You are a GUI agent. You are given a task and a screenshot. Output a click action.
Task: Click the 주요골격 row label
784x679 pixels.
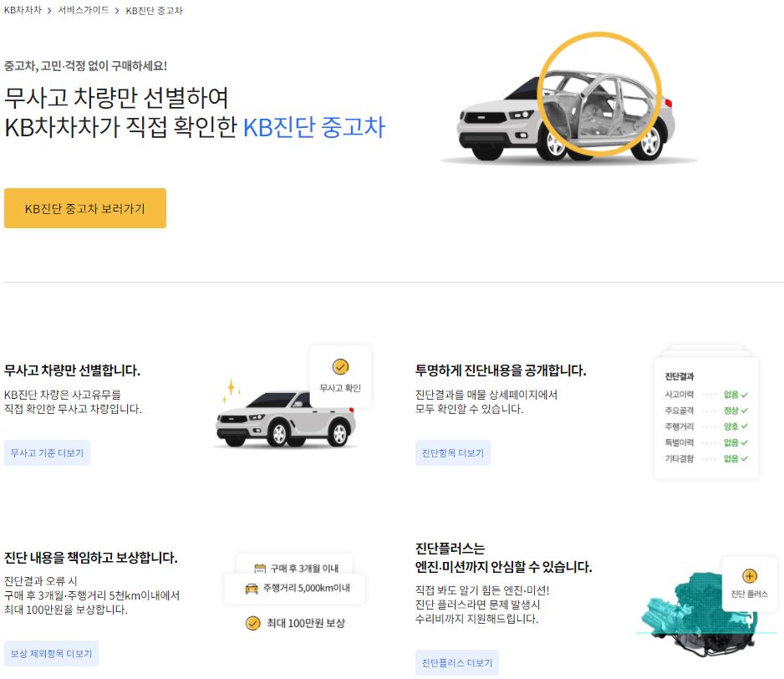pyautogui.click(x=679, y=411)
